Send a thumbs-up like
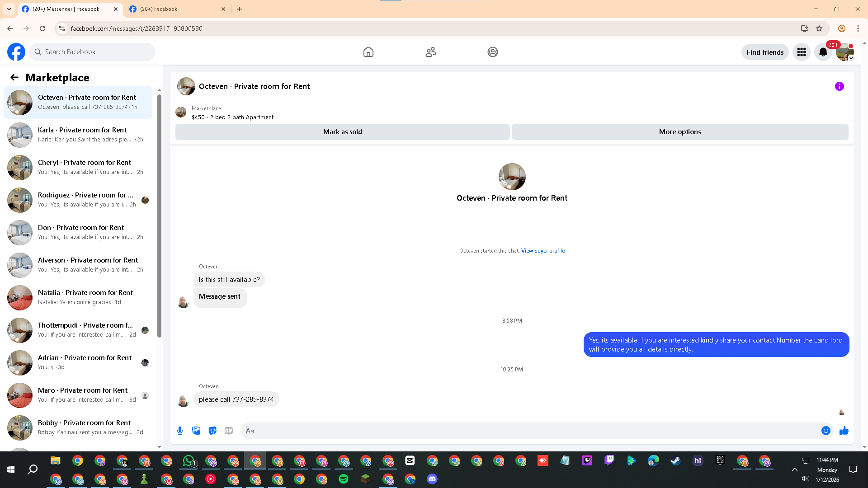The image size is (868, 488). [844, 431]
